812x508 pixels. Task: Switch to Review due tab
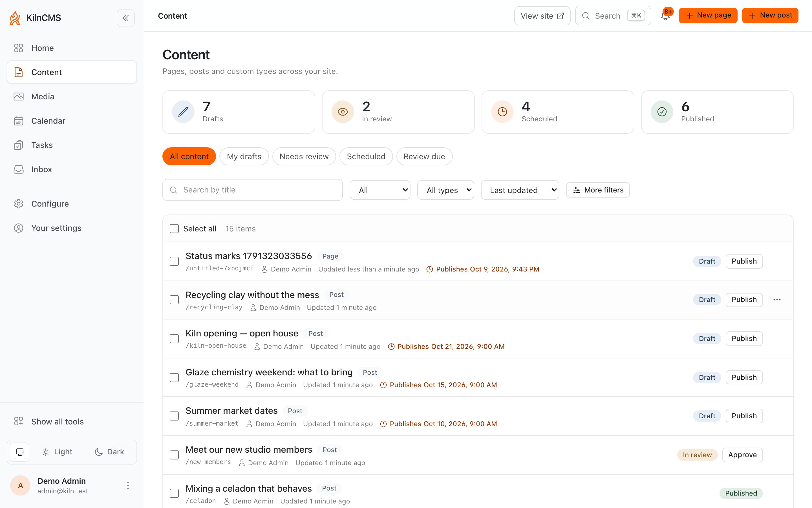[424, 157]
